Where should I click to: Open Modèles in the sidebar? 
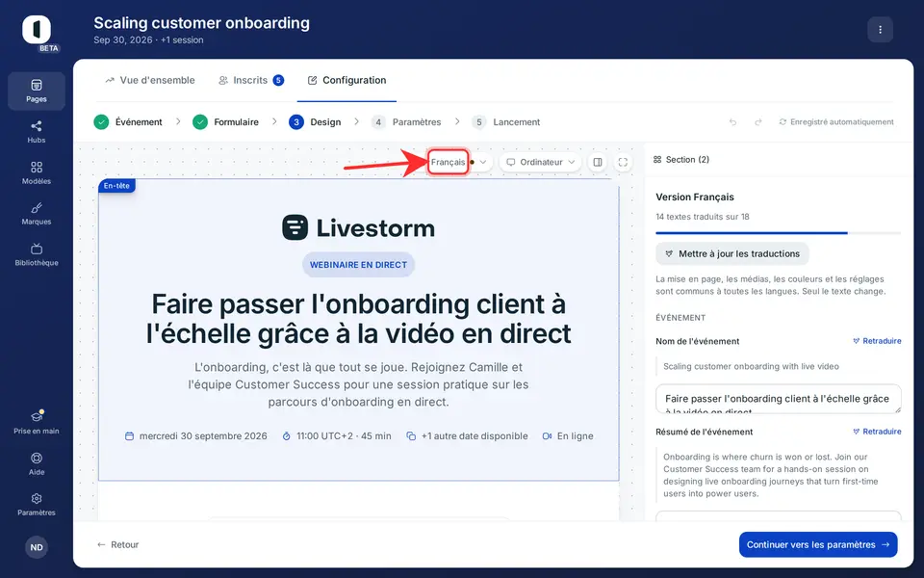tap(37, 172)
